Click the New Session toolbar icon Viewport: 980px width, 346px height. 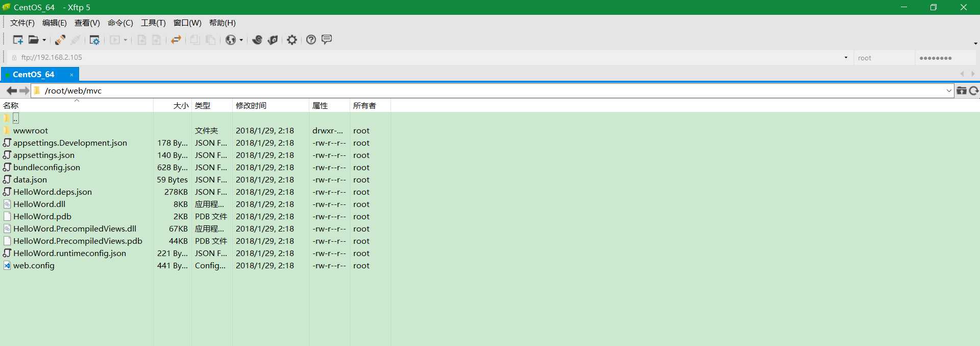(x=18, y=40)
